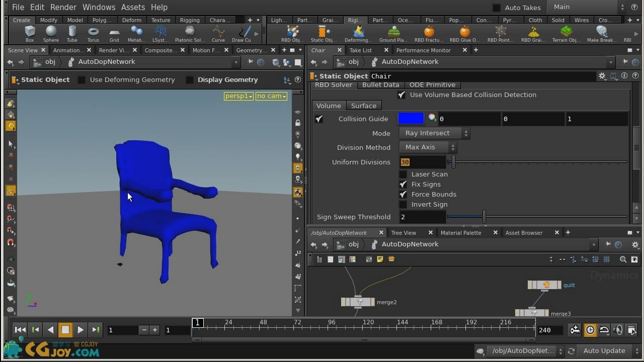Open parameter help question mark icon
Viewport: 644px width, 362px height.
click(634, 76)
